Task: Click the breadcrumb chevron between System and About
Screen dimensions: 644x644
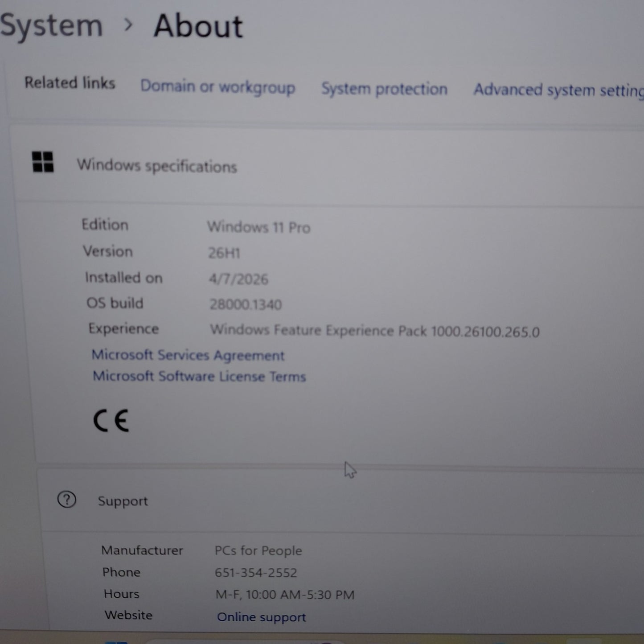Action: tap(128, 25)
